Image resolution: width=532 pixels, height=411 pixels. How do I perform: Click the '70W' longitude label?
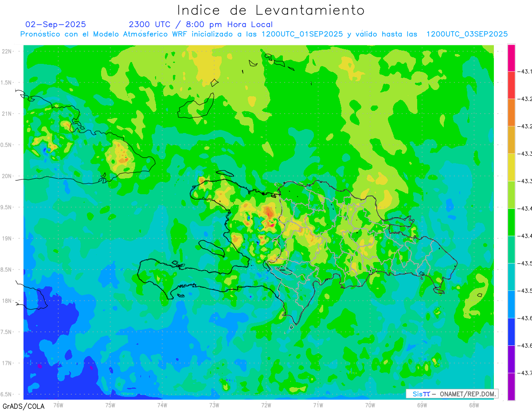click(x=370, y=405)
